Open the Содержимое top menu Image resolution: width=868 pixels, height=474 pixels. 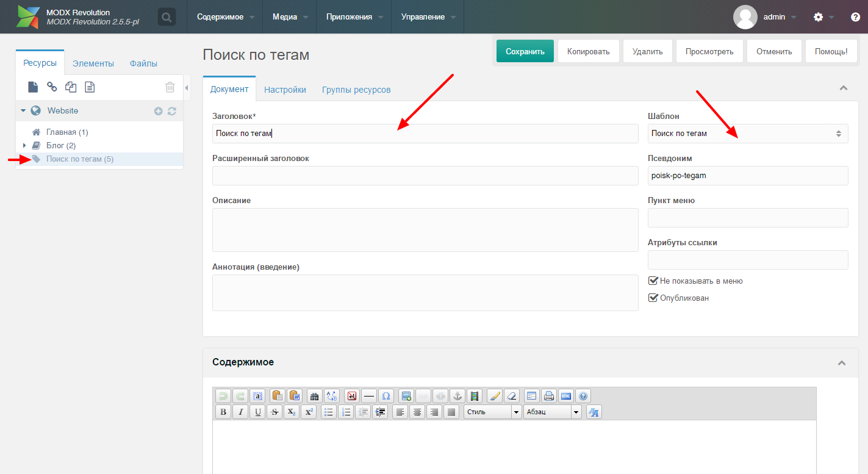226,17
